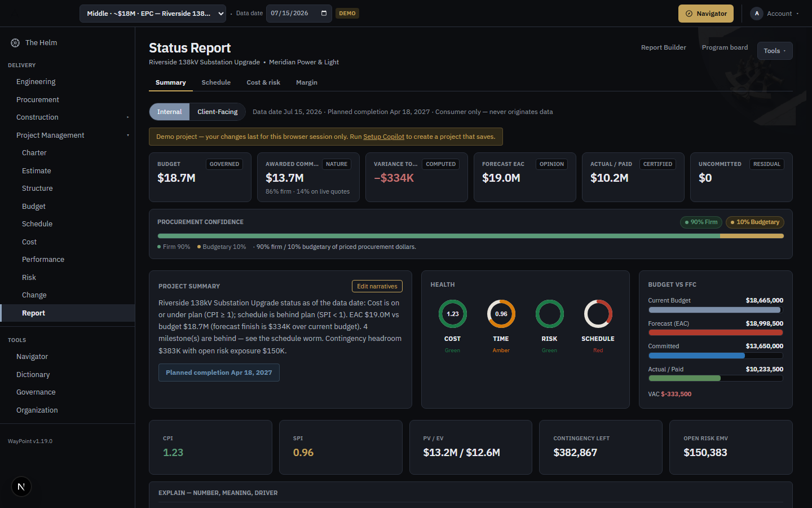Image resolution: width=812 pixels, height=508 pixels.
Task: Open the Charter page in sidebar
Action: 34,153
